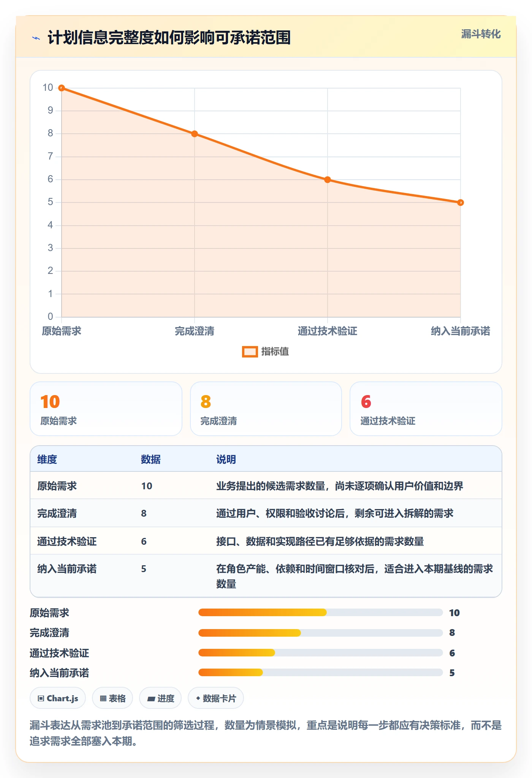Screen dimensions: 532x778
Task: Open the stat card showing 8 完成澄清
Action: tap(266, 409)
